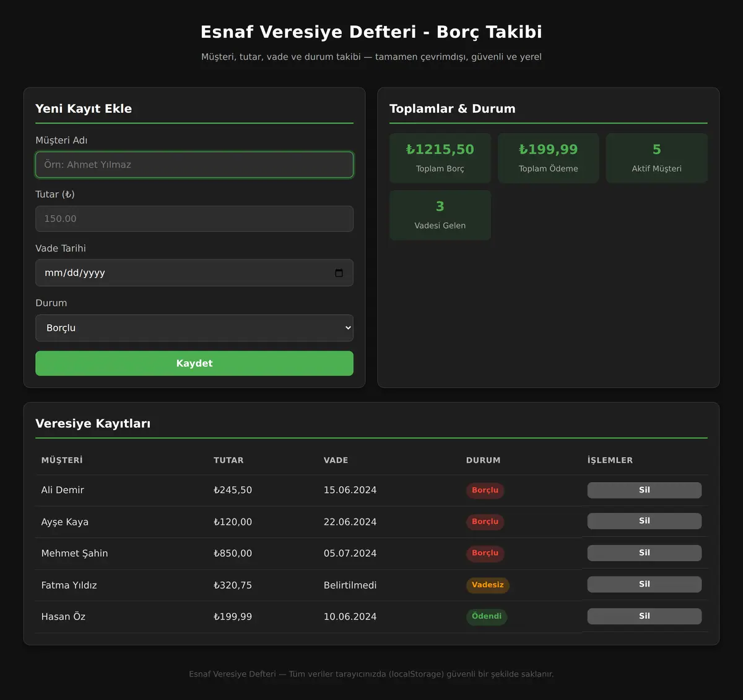Remove Ayşe Kaya's entry using Sil

click(644, 521)
